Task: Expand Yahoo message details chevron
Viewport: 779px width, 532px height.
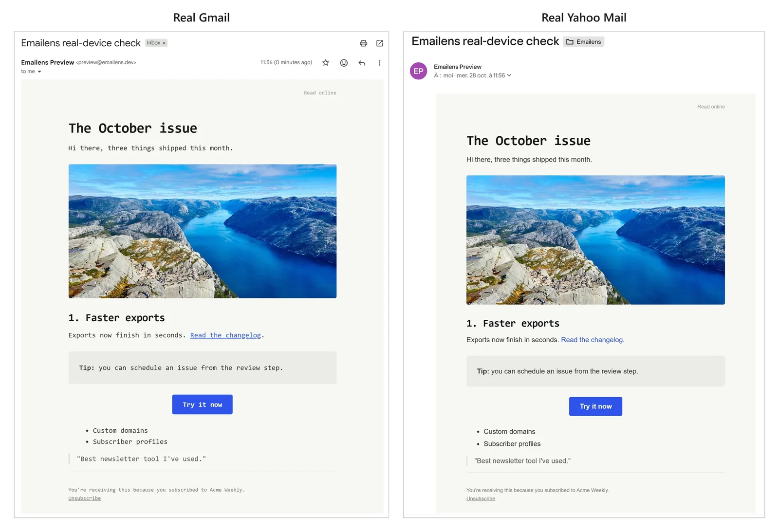Action: coord(509,75)
